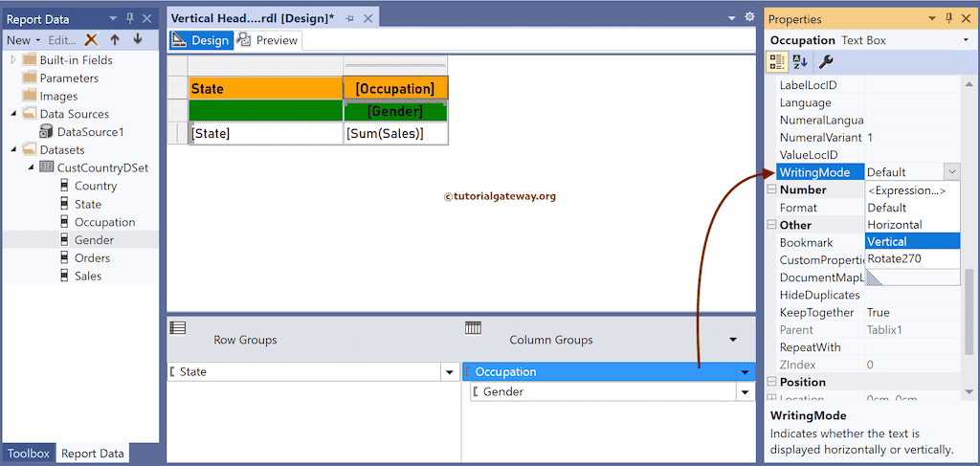Click the Properties panel vertical scrollbar
This screenshot has width=980, height=466.
click(969, 311)
